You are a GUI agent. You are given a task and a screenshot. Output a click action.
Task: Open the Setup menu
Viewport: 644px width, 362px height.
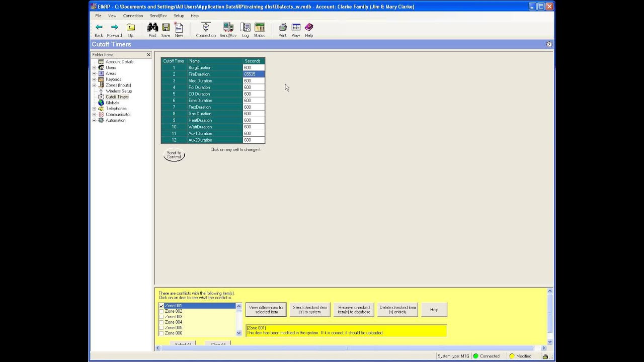[x=179, y=16]
